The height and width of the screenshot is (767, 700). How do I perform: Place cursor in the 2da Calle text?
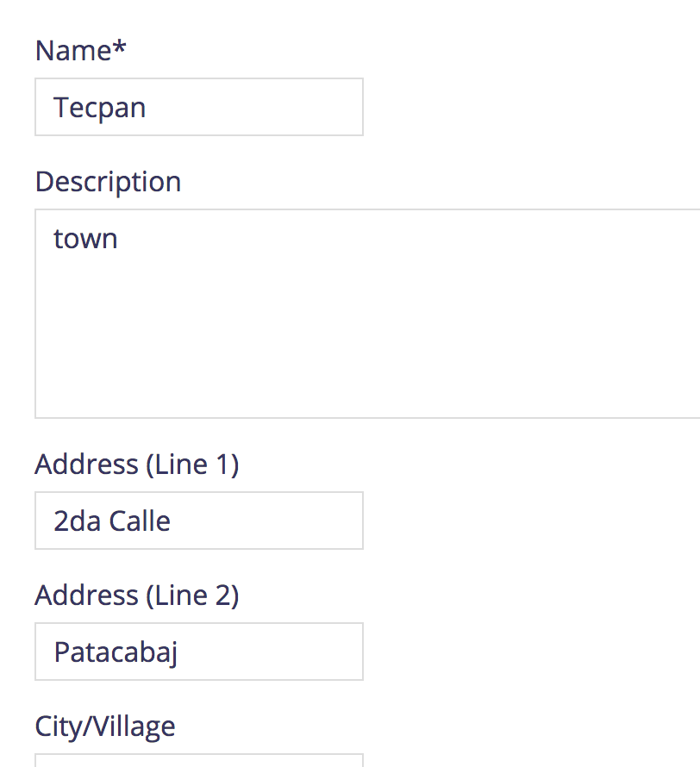tap(112, 521)
